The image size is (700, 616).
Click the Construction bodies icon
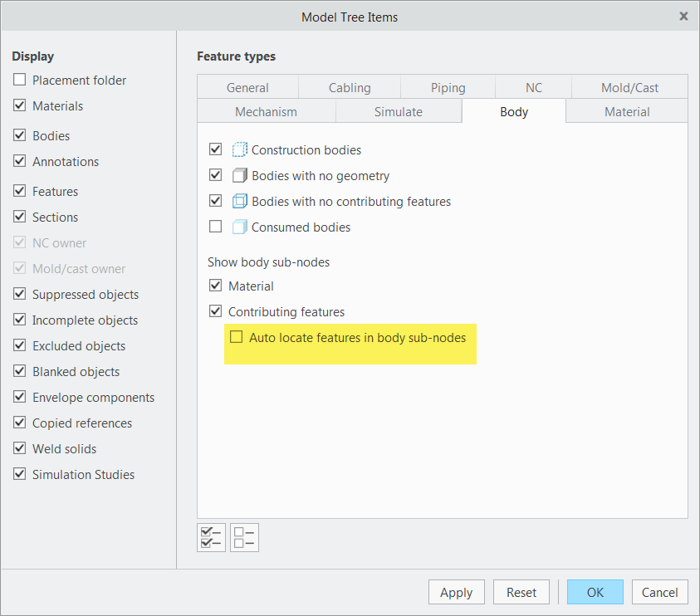[238, 149]
